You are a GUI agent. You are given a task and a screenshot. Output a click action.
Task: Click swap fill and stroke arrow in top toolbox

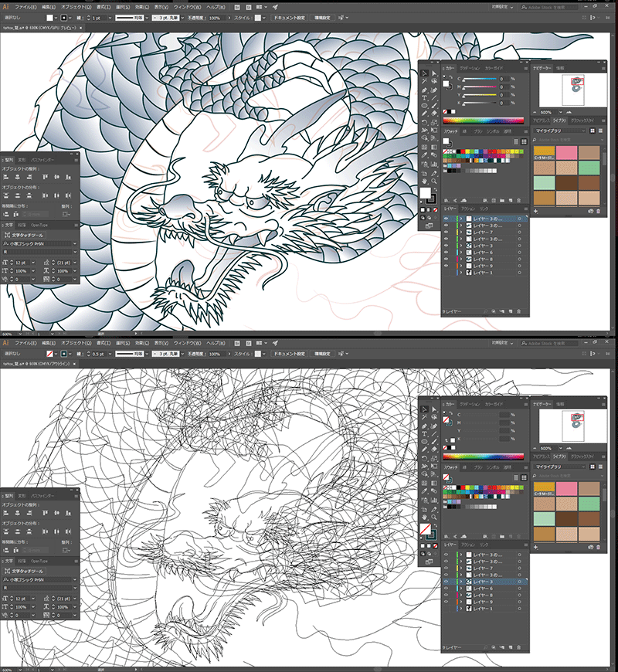(x=435, y=189)
